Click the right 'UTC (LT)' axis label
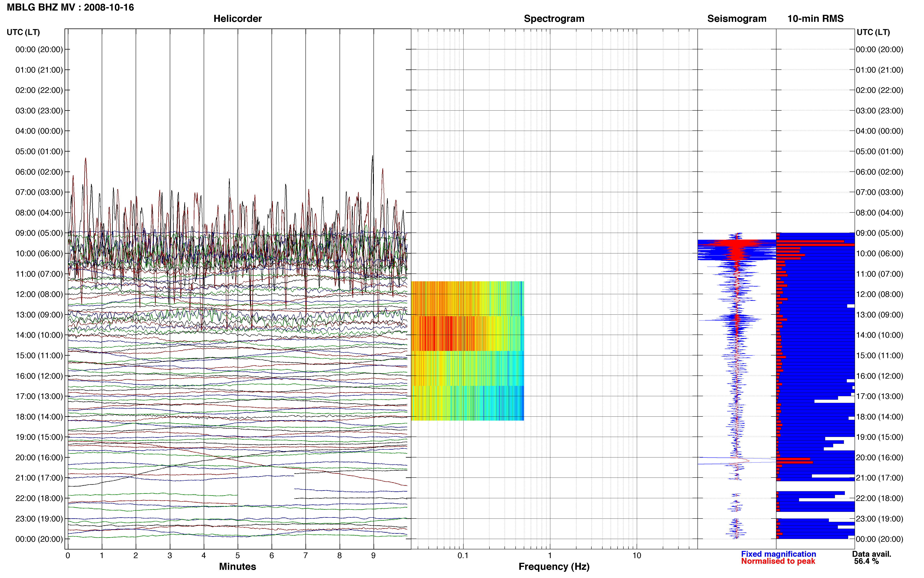Viewport: 924px width, 578px height. [873, 32]
